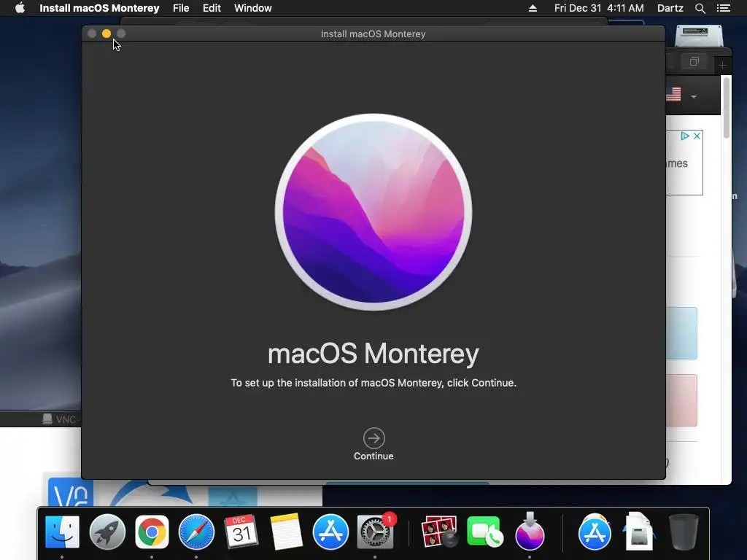Click the macOS Monterey circular logo

pyautogui.click(x=373, y=212)
